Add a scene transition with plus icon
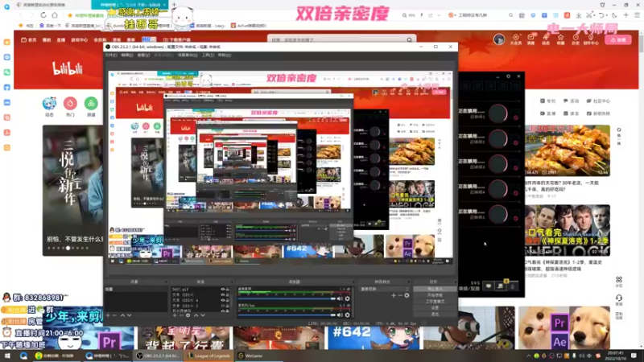The width and height of the screenshot is (644, 362). point(394,295)
